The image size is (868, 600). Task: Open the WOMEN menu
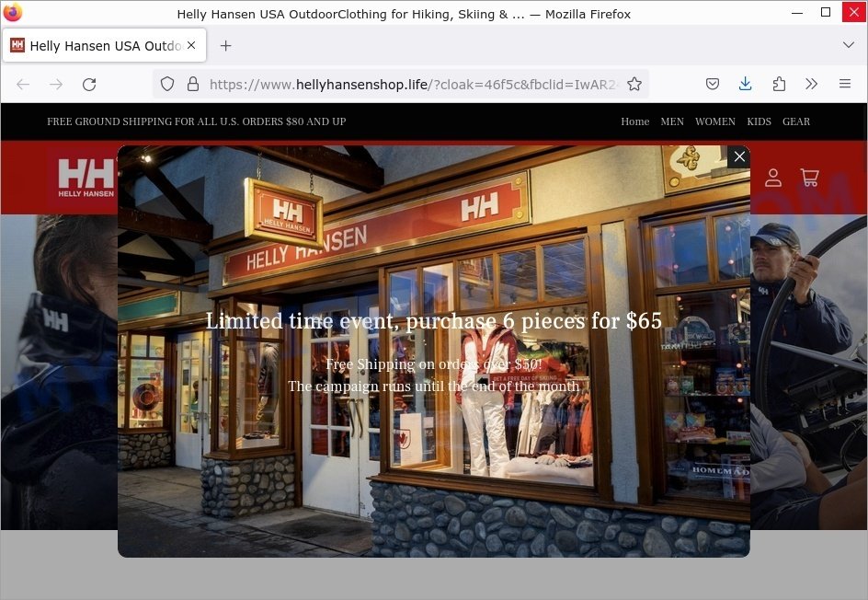(715, 121)
